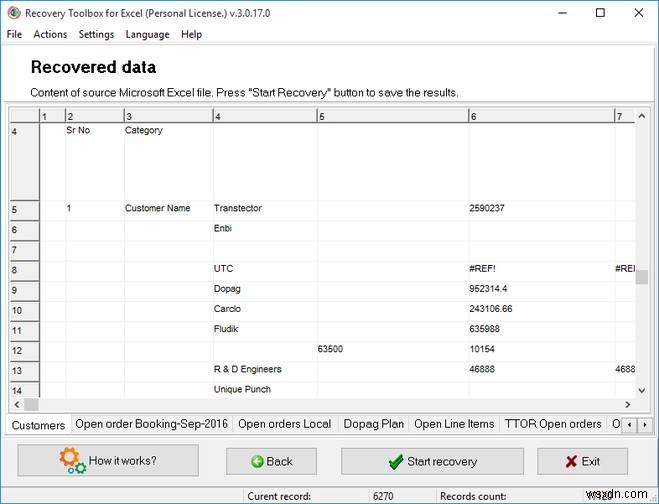Screen dimensions: 659x504
Task: Click the Enbi cell
Action: [x=265, y=230]
